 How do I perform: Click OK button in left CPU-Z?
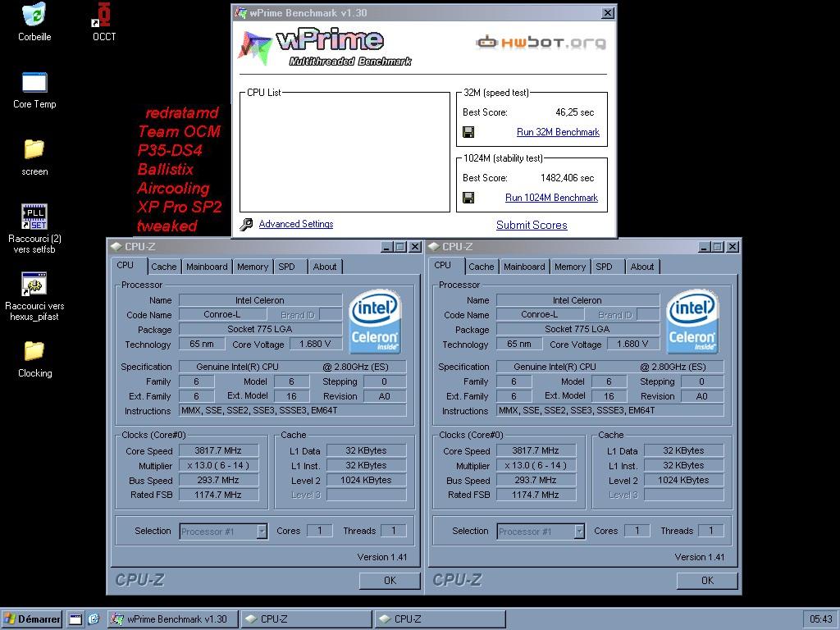click(x=390, y=580)
